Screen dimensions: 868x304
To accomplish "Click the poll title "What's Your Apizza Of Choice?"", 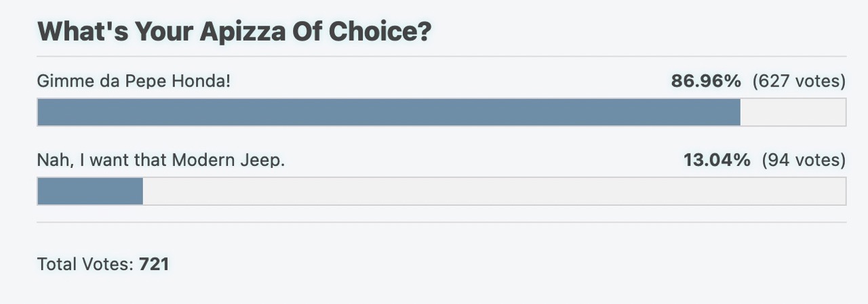I will [234, 32].
